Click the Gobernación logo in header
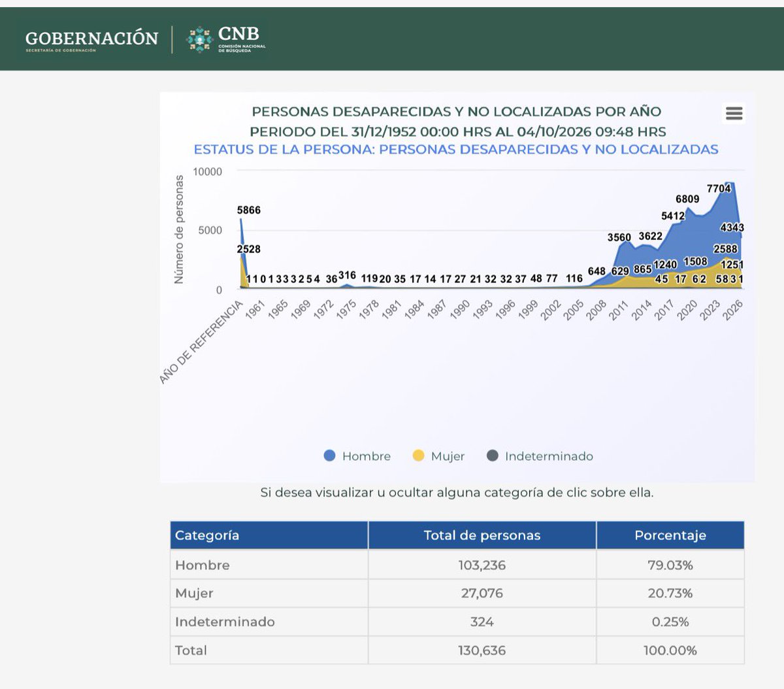Image resolution: width=784 pixels, height=689 pixels. click(x=91, y=40)
